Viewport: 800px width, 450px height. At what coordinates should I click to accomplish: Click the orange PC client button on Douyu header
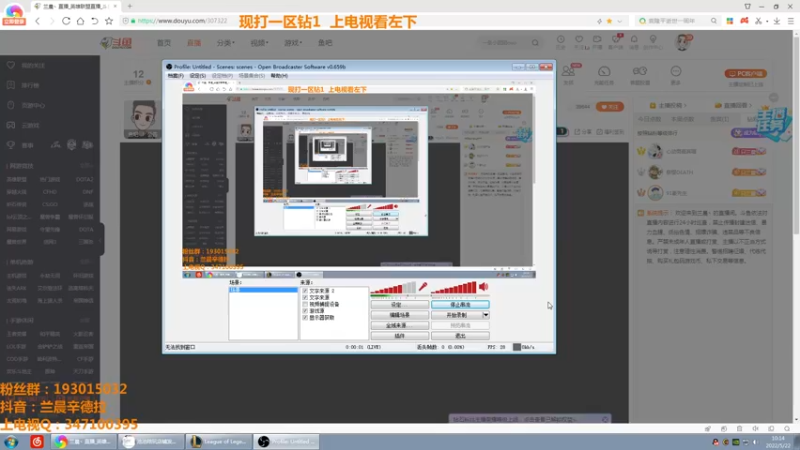click(745, 73)
